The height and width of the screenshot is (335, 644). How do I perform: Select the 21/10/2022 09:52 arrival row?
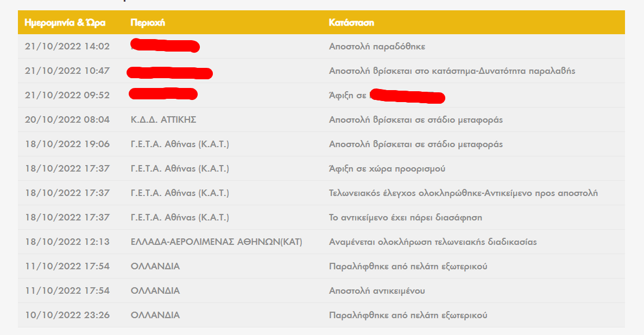(321, 95)
